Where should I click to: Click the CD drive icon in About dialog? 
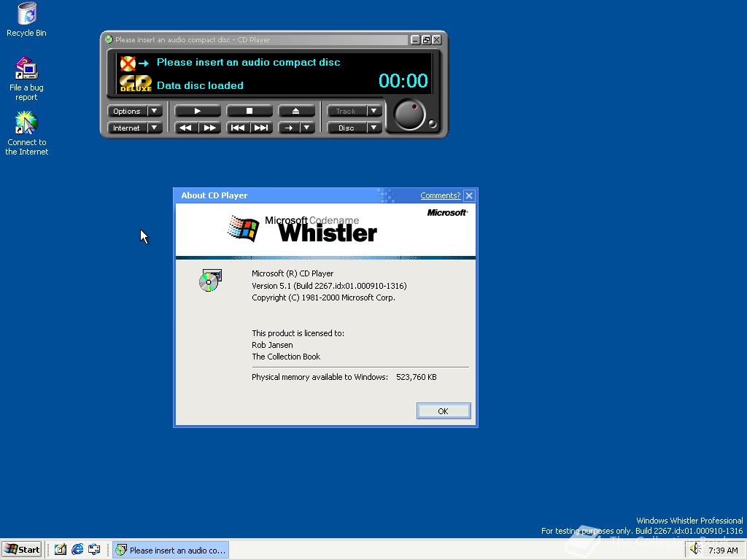(x=210, y=280)
